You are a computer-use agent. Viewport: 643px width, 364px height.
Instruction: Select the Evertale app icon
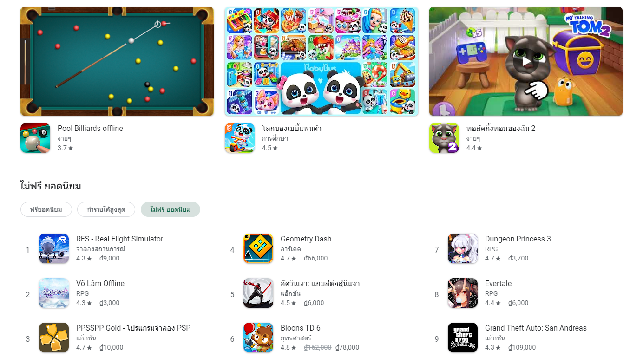[x=463, y=293]
